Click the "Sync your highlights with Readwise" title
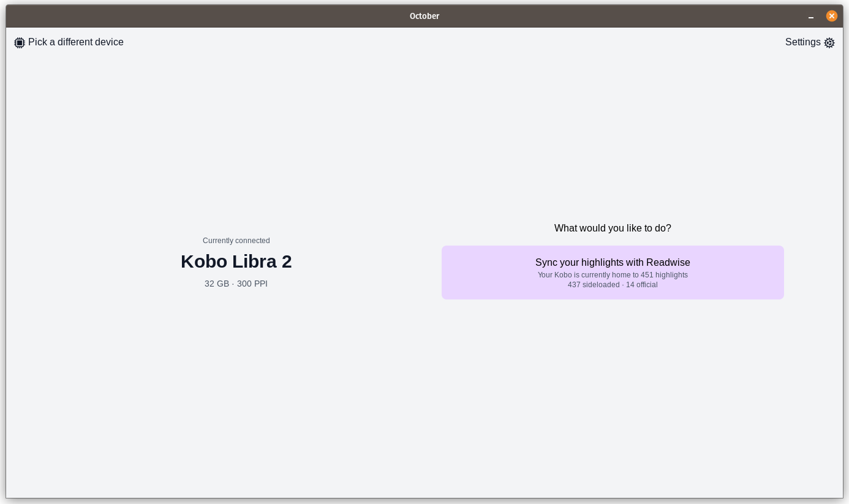This screenshot has height=504, width=849. point(613,262)
